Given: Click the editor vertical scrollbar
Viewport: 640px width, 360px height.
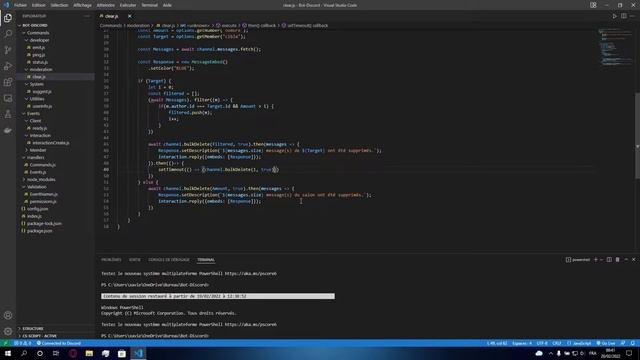Looking at the screenshot, I should pos(637,136).
